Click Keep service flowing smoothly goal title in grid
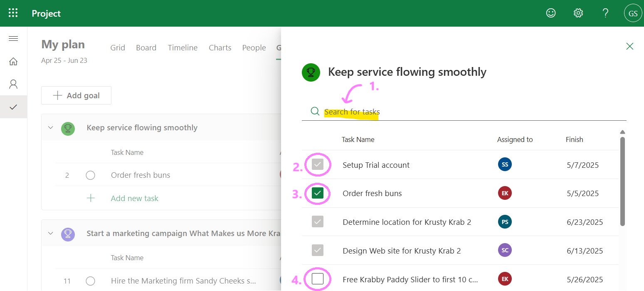Viewport: 644px width, 291px height. [142, 128]
